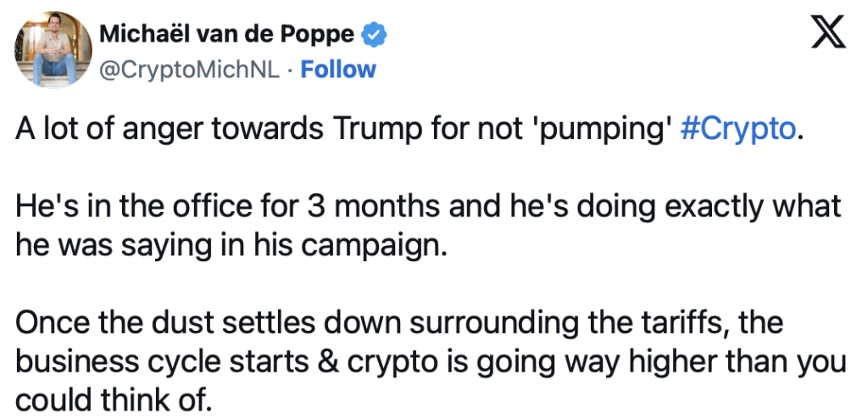Viewport: 868px width, 419px height.
Task: Open the @CryptoMichNL handle link
Action: click(x=189, y=70)
